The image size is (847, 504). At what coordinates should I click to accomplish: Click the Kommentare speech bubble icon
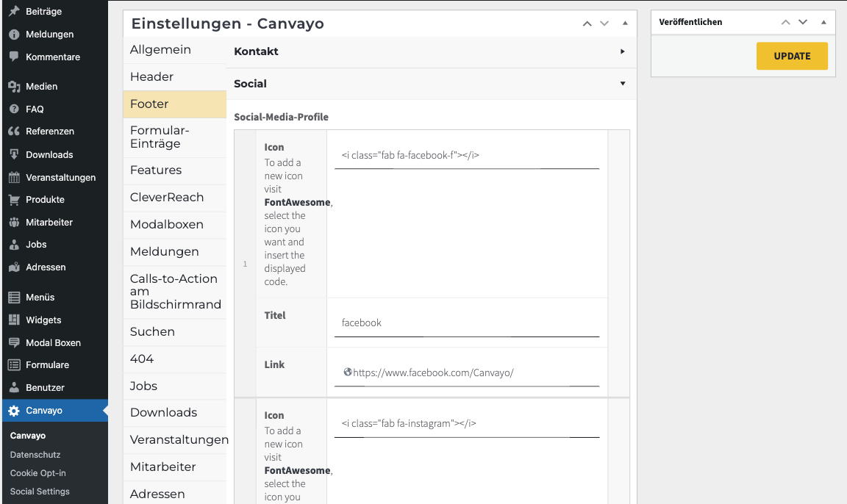[x=14, y=57]
